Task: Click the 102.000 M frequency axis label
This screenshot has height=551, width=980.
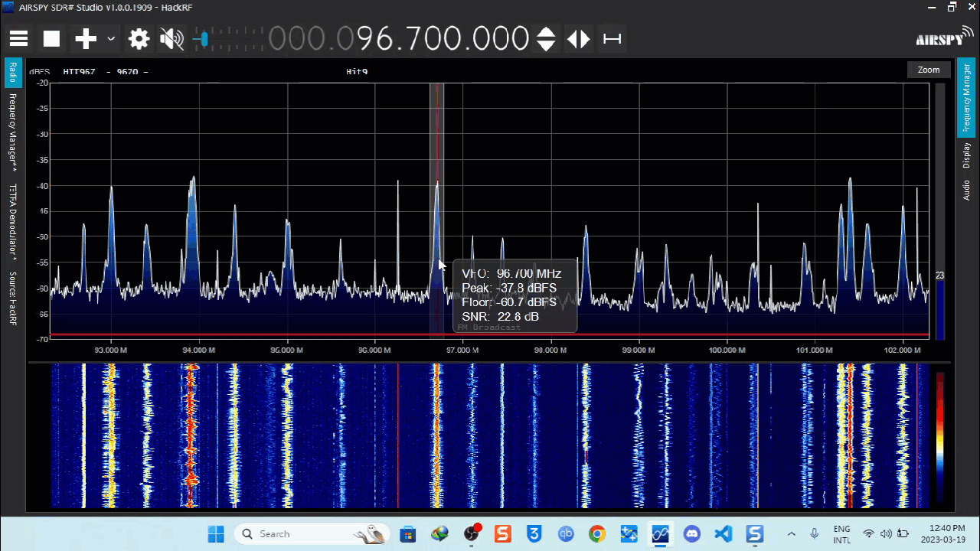Action: 903,350
